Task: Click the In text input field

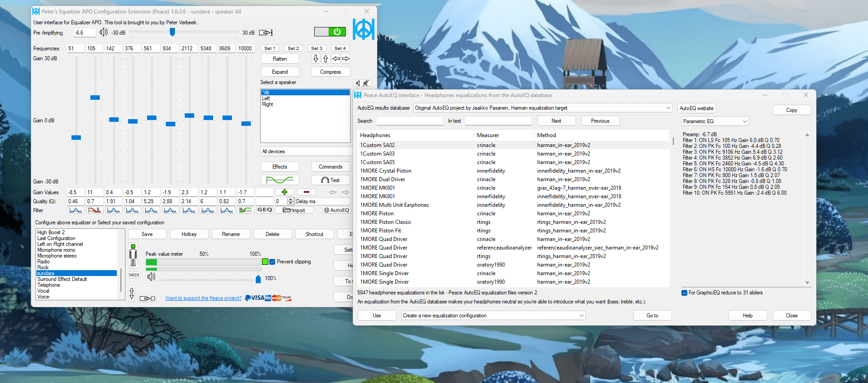Action: [x=498, y=121]
